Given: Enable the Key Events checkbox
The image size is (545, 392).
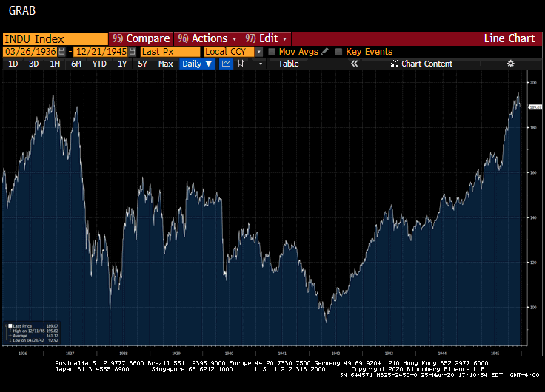Looking at the screenshot, I should coord(339,52).
